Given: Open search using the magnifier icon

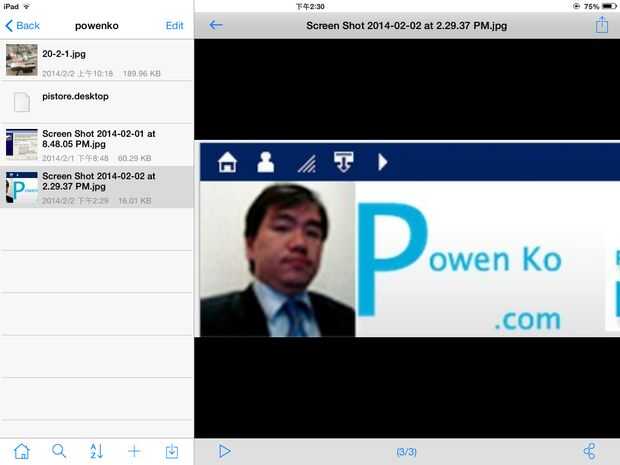Looking at the screenshot, I should (59, 451).
